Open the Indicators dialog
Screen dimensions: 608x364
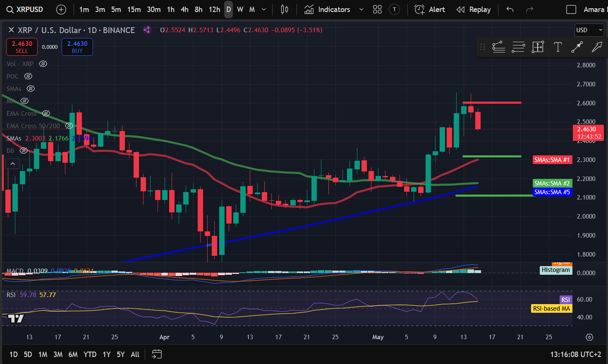(327, 10)
